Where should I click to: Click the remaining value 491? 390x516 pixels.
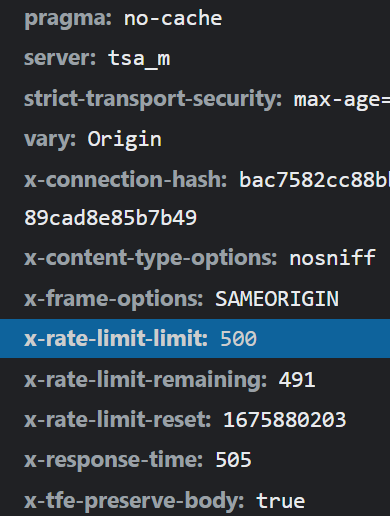(x=297, y=380)
